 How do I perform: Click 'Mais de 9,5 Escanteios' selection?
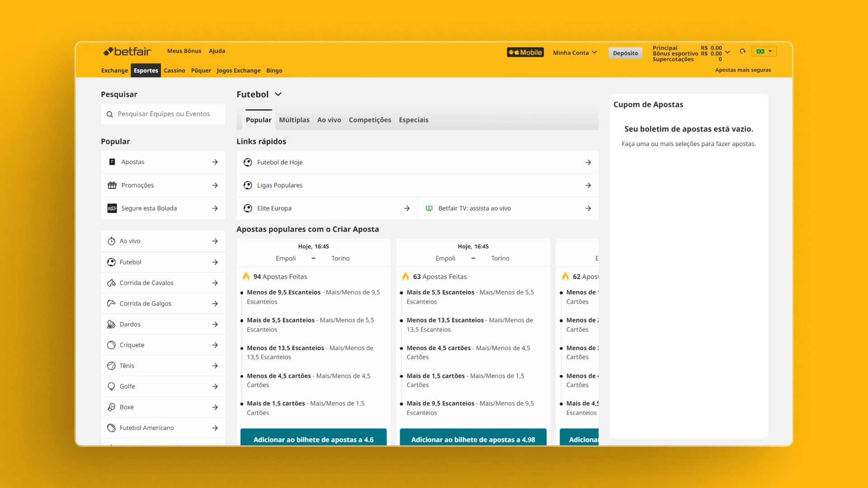click(x=440, y=404)
